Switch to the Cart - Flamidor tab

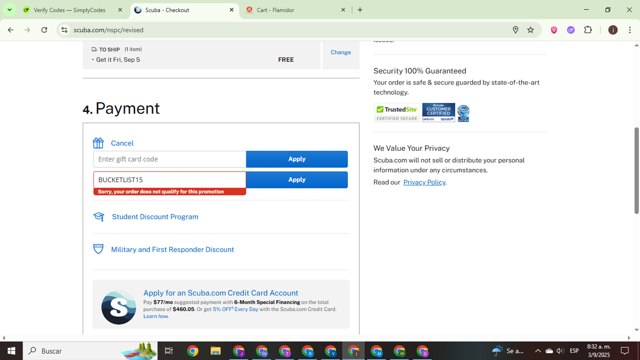276,10
